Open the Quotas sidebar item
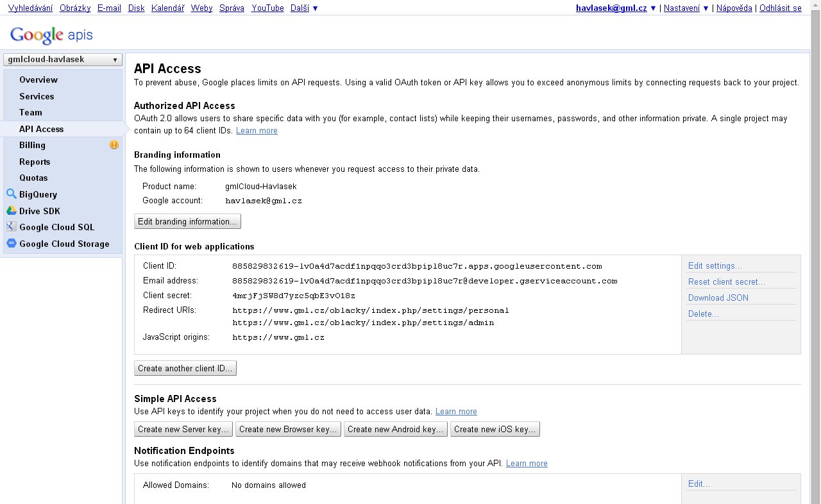Screen dimensions: 821x504 (33, 178)
